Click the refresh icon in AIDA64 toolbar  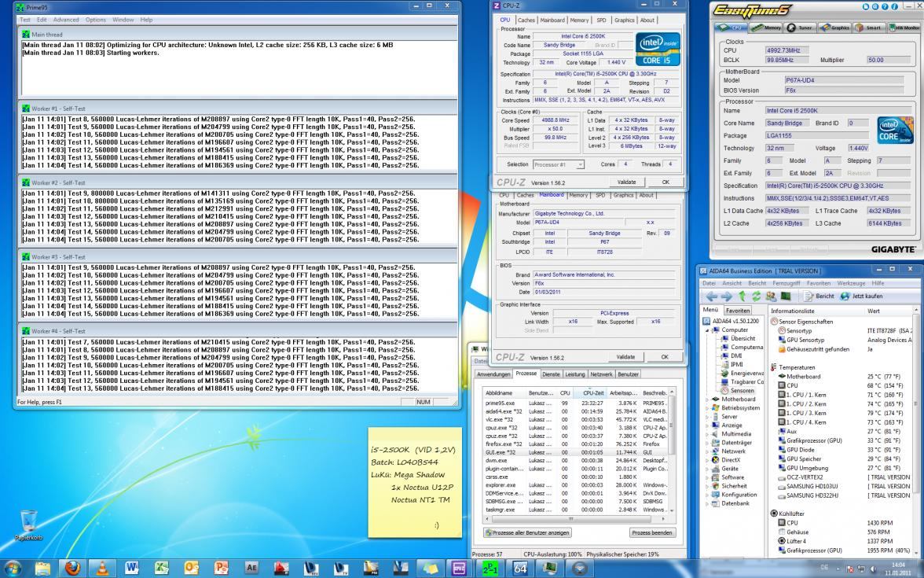click(756, 296)
